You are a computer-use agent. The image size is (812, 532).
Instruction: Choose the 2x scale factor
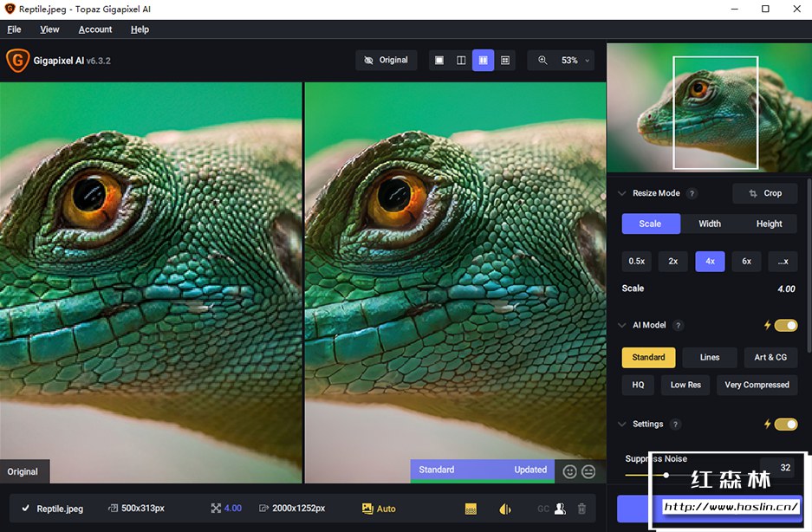(672, 261)
